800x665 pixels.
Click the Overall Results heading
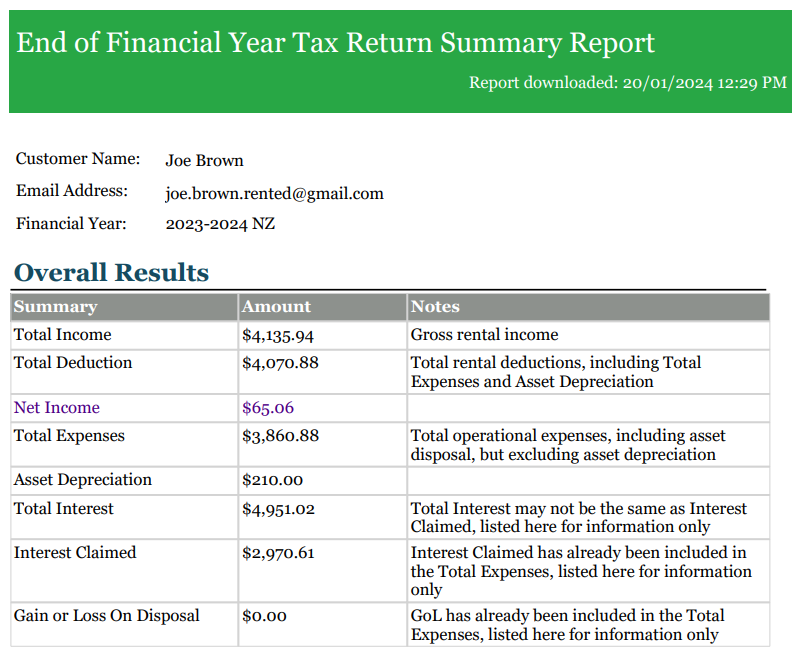pos(111,273)
